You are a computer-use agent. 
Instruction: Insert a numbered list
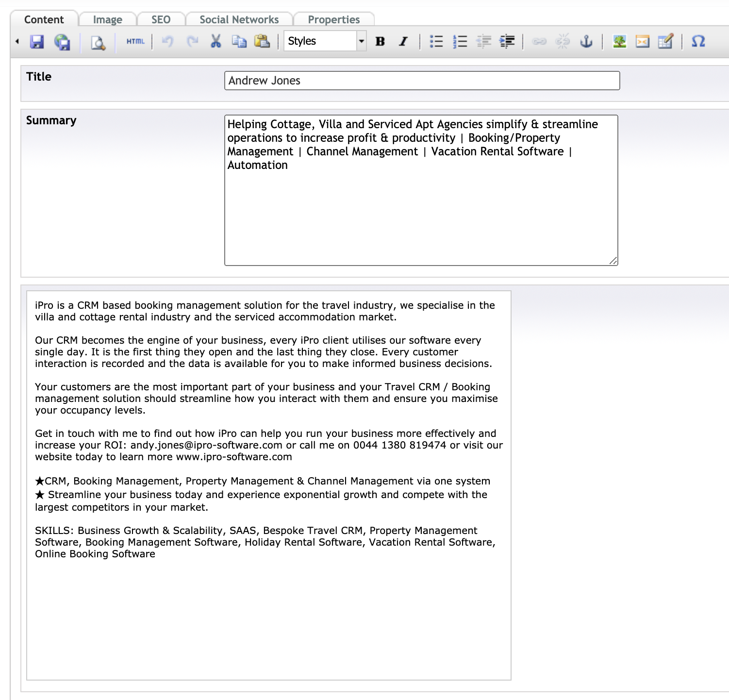[x=459, y=41]
